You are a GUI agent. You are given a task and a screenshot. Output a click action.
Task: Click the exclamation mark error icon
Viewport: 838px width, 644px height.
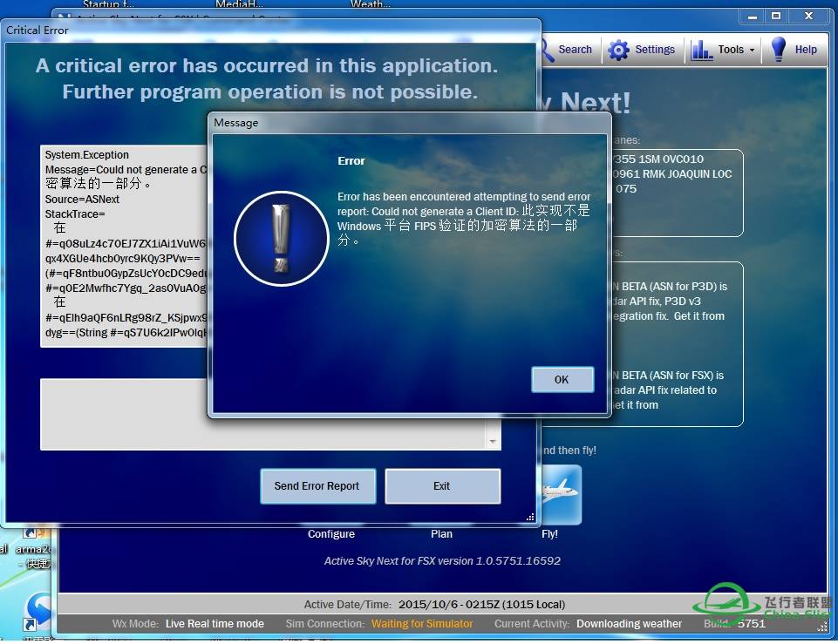coord(281,239)
